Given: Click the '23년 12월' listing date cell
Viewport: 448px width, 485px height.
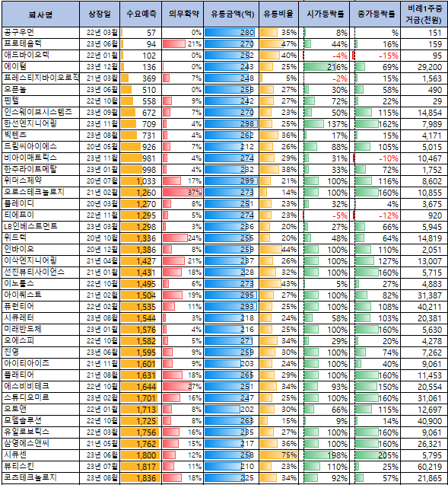Looking at the screenshot, I should tap(100, 67).
